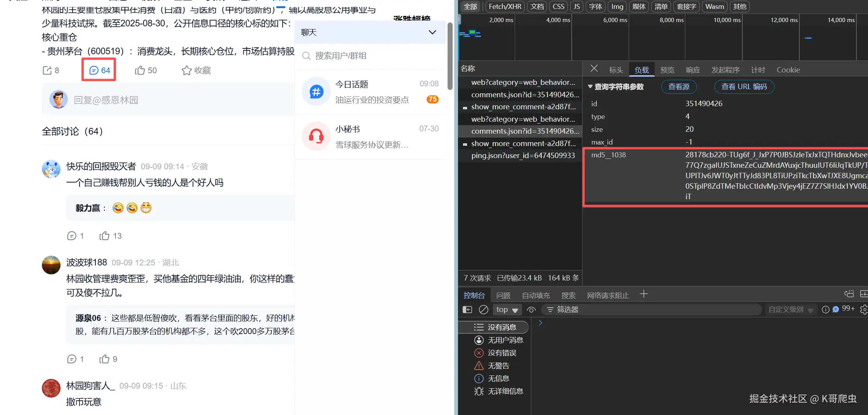Viewport: 868px width, 415px height.
Task: Toggle the CSS network filter
Action: tap(558, 7)
